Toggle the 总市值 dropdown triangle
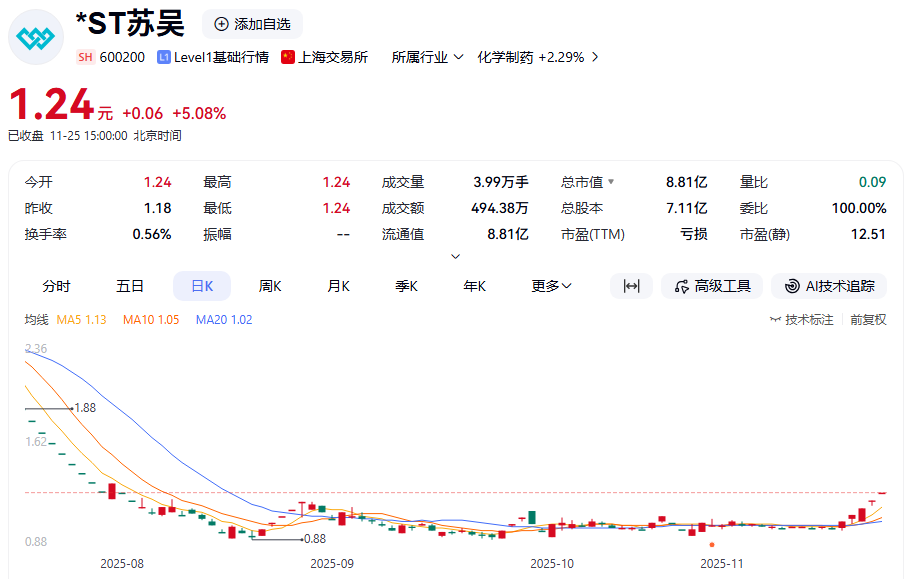 pos(611,182)
